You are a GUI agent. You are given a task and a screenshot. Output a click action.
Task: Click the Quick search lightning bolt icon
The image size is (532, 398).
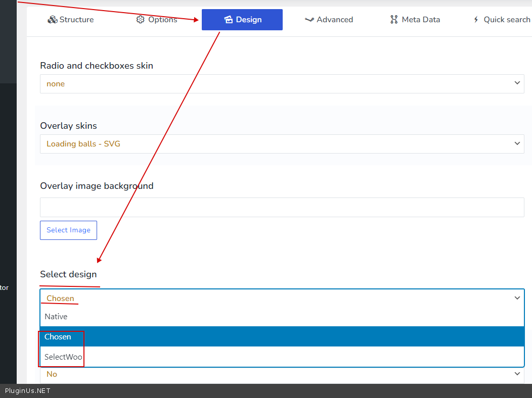(x=476, y=20)
